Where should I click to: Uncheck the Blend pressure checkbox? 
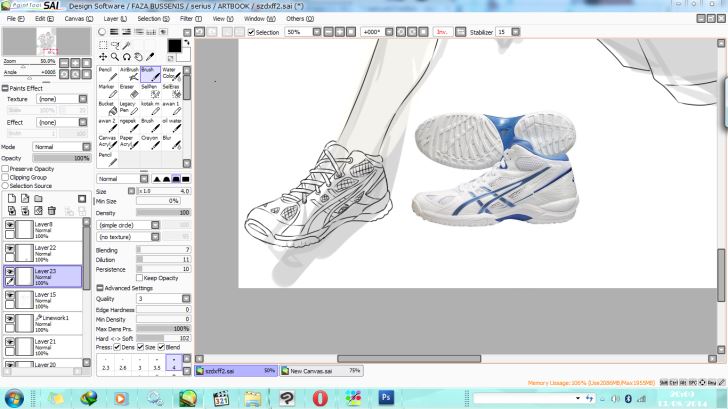pos(162,347)
